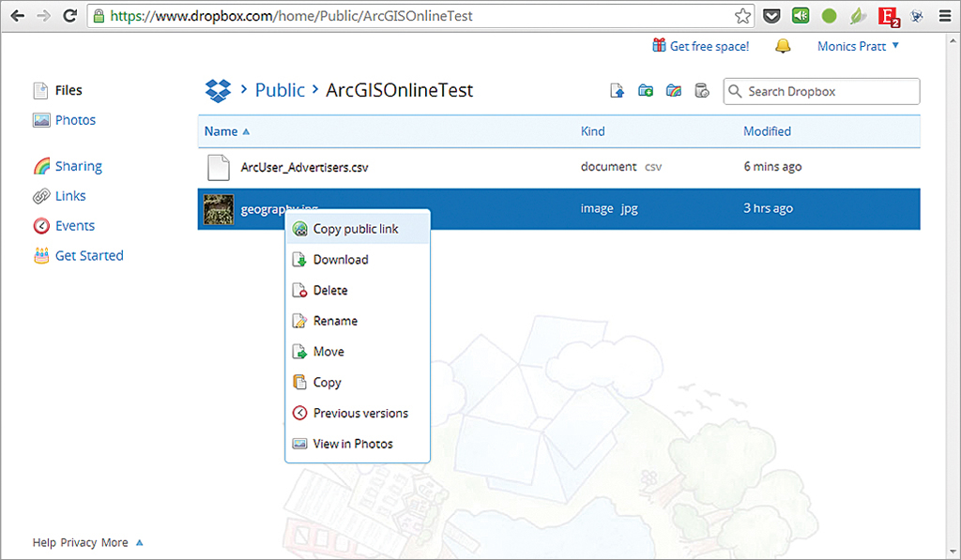Click the 'document csv' kind cell
Image resolution: width=961 pixels, height=560 pixels.
621,167
